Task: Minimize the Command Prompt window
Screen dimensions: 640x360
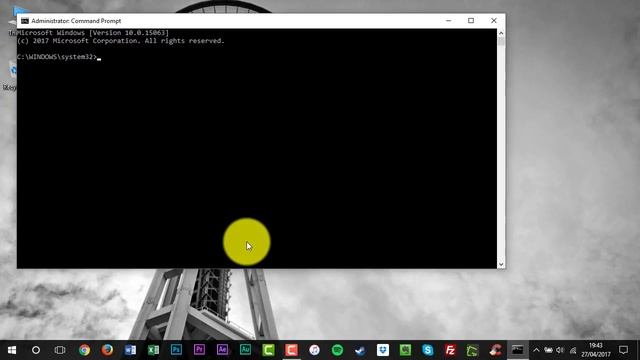Action: coord(449,21)
